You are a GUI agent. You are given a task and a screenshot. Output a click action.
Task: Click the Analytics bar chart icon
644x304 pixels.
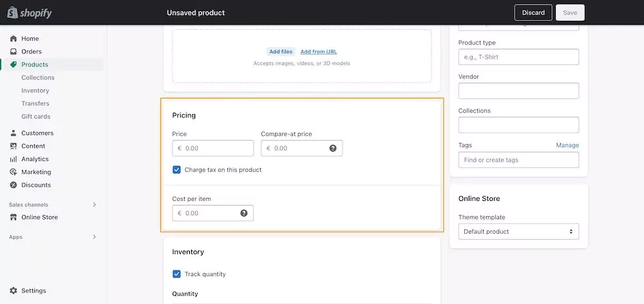(14, 159)
